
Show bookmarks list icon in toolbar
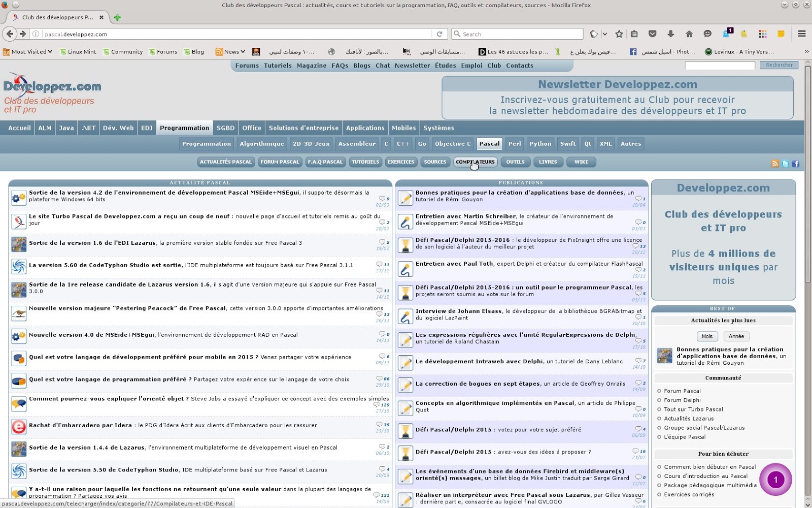tap(634, 34)
